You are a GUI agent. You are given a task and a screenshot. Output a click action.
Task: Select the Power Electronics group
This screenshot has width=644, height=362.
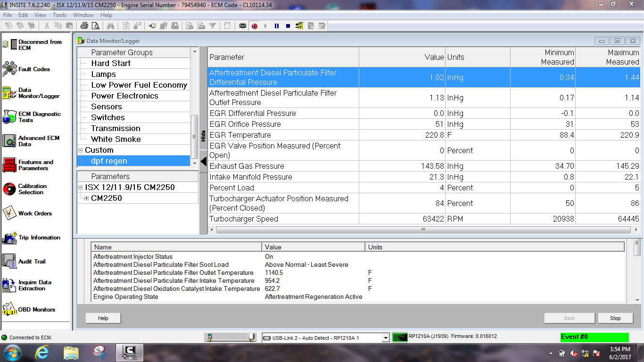click(x=124, y=96)
